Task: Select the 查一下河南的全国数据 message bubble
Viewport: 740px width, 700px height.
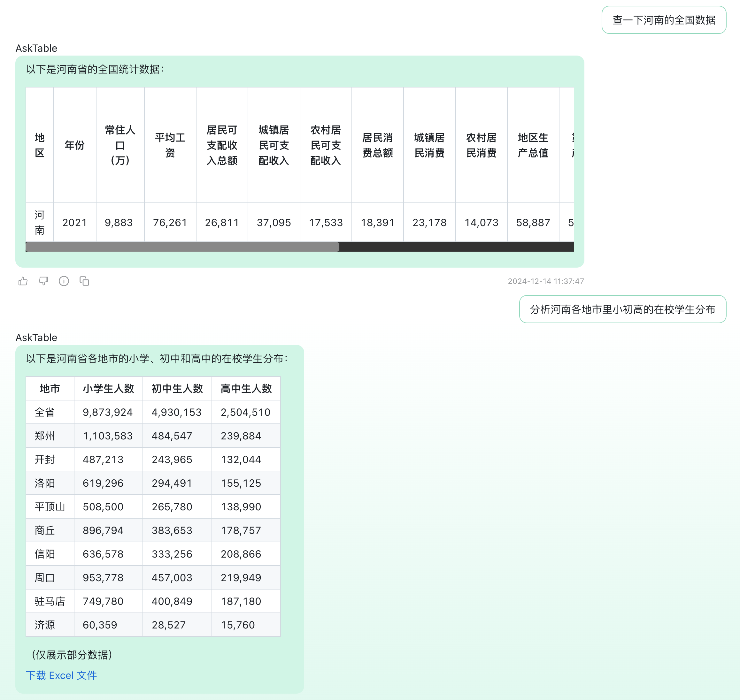Action: click(663, 20)
